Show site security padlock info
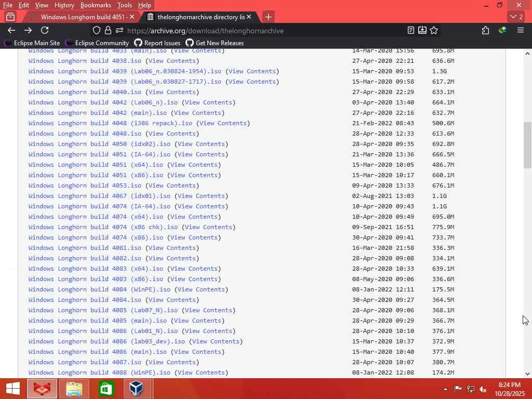The height and width of the screenshot is (399, 532). point(108,31)
